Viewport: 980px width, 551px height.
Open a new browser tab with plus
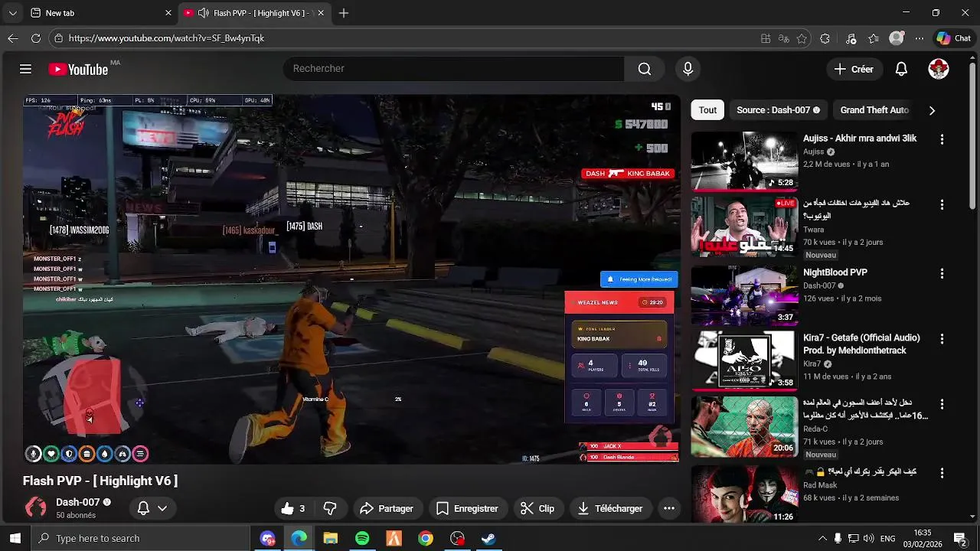point(344,13)
